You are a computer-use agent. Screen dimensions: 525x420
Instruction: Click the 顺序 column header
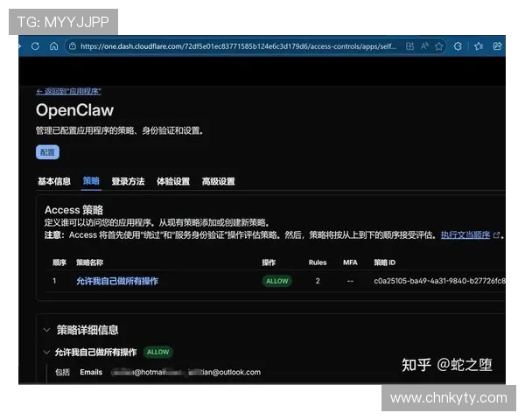click(x=59, y=262)
